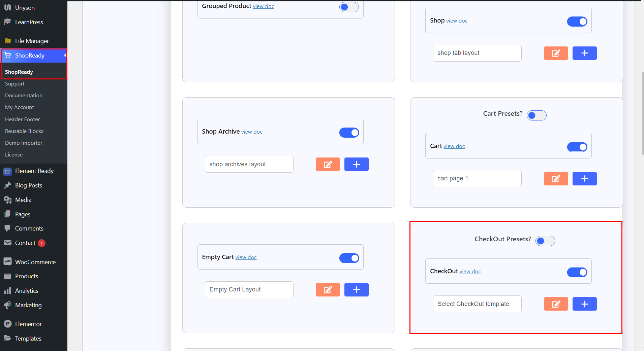Click Elementor circle icon

7,324
